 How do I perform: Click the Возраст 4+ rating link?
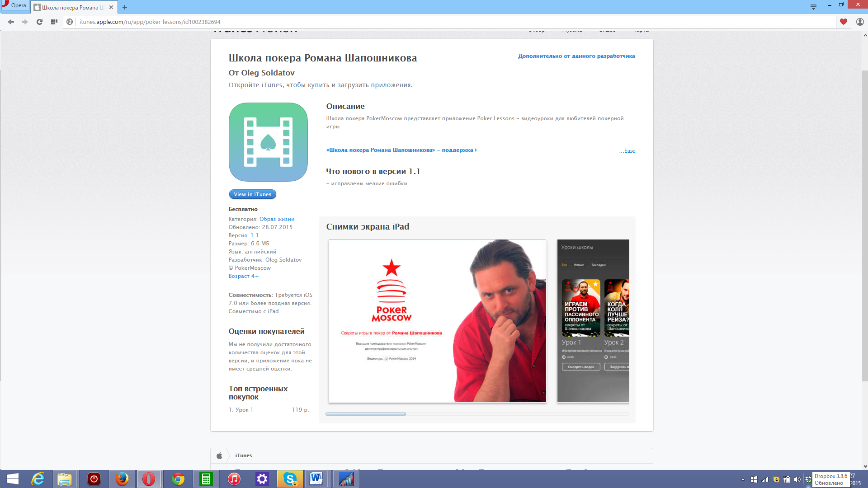[244, 276]
